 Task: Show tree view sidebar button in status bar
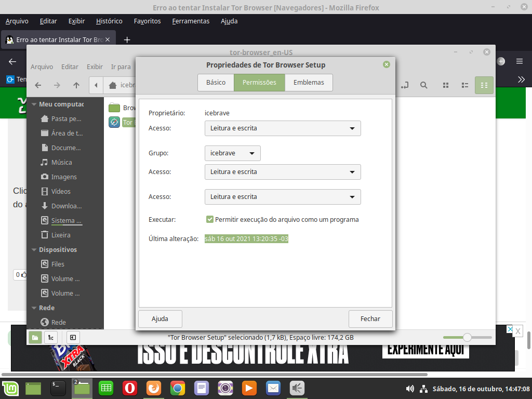point(51,337)
